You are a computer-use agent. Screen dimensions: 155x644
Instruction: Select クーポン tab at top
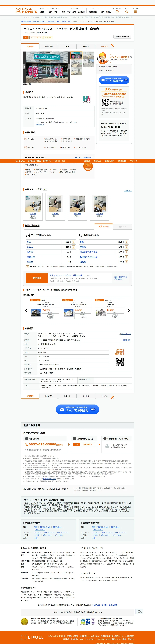click(x=105, y=46)
